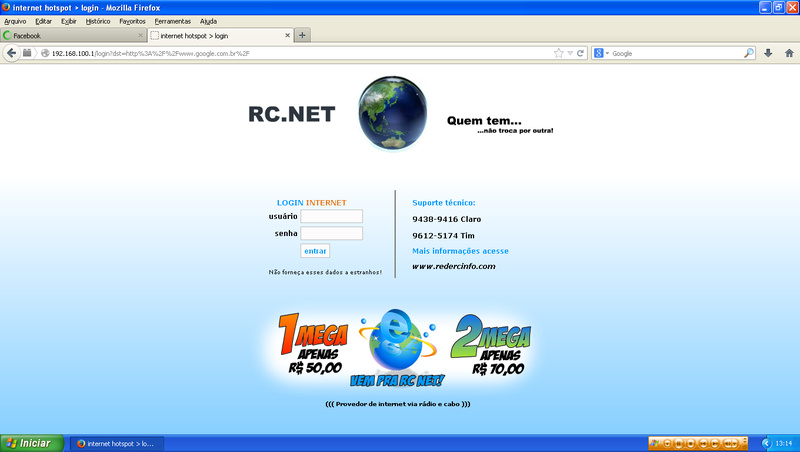This screenshot has height=452, width=800.
Task: Bookmark this page with the star icon
Action: point(559,53)
